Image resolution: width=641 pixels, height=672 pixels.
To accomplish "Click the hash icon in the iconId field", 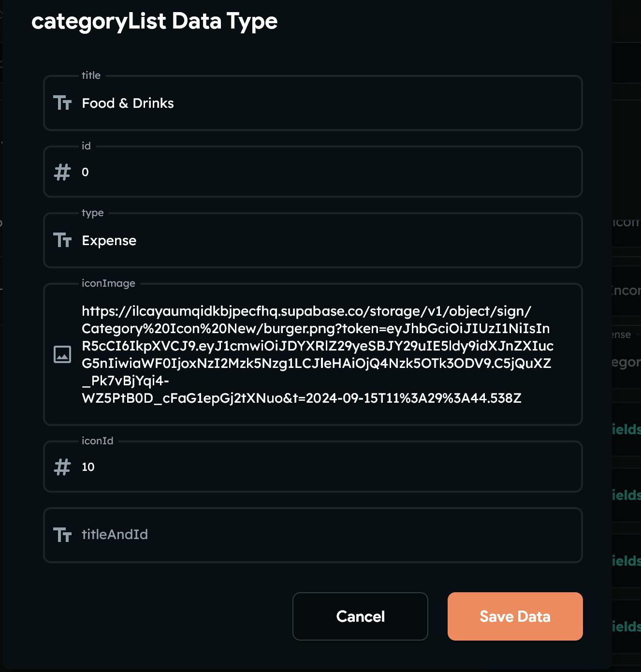I will coord(62,467).
